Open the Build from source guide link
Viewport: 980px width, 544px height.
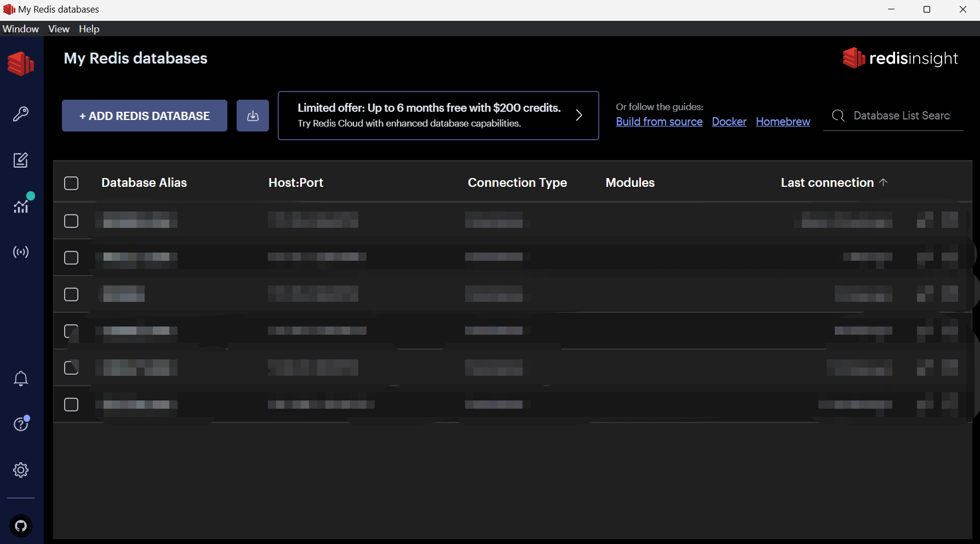point(659,122)
